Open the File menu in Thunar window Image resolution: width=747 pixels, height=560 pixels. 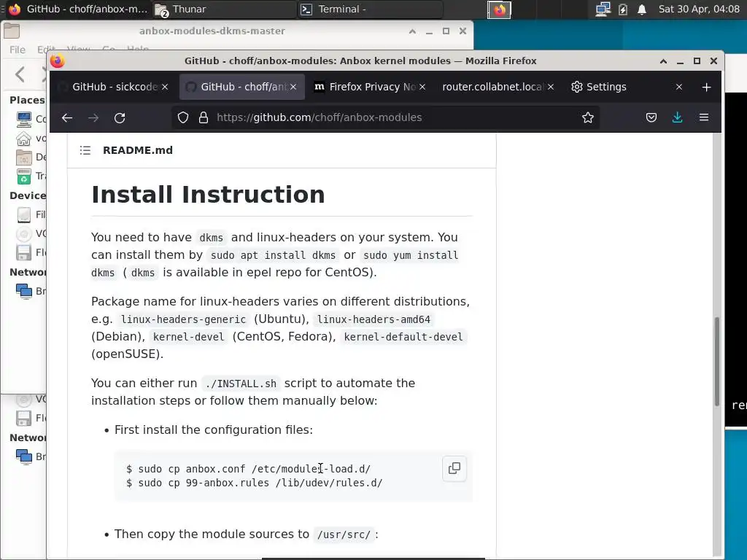coord(18,50)
